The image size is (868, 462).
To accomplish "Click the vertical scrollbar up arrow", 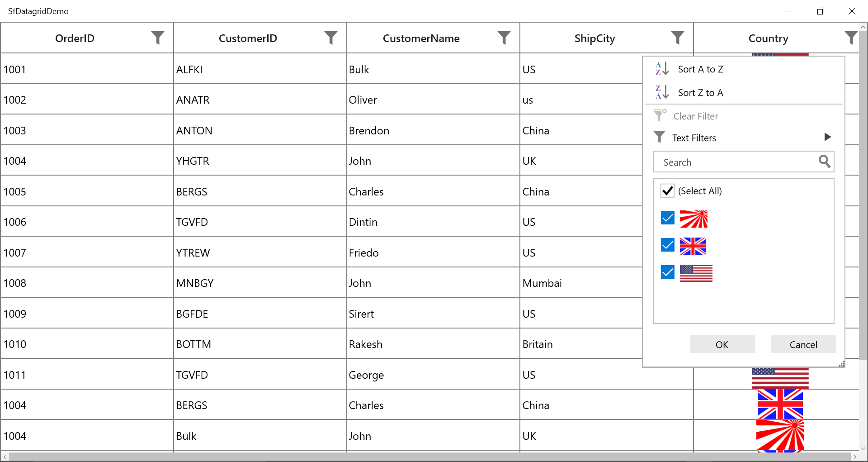I will pos(863,27).
